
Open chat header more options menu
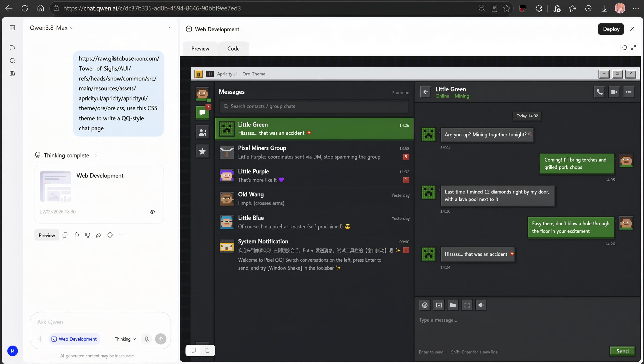[x=629, y=92]
